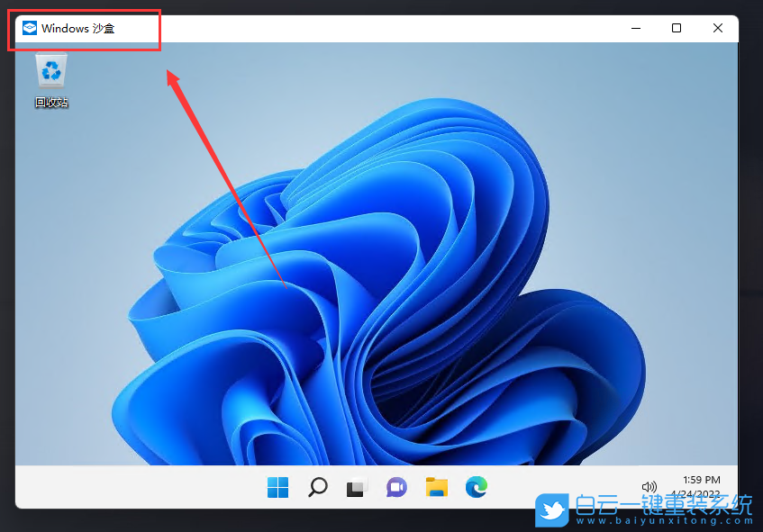The height and width of the screenshot is (532, 763).
Task: Open the volume control in the system tray
Action: tap(649, 486)
